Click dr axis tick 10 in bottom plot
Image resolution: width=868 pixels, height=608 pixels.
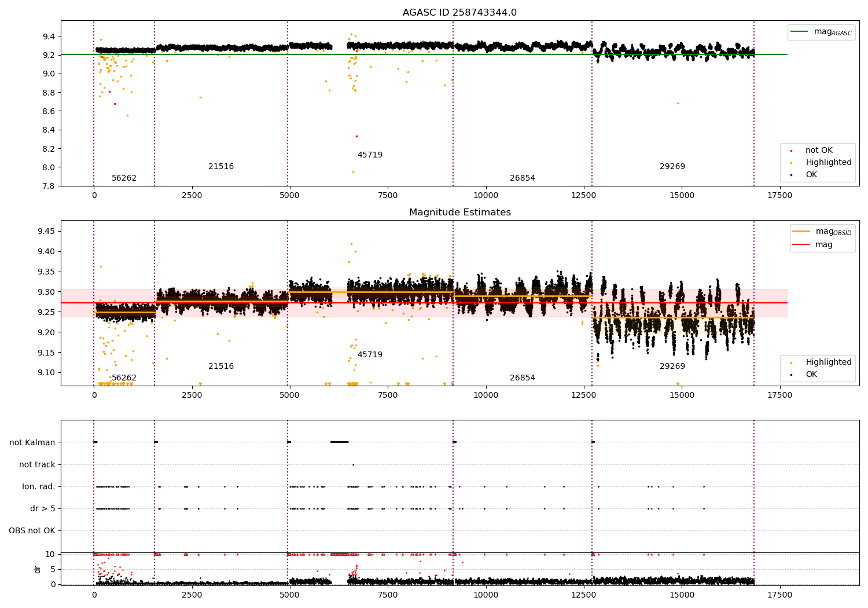click(50, 555)
